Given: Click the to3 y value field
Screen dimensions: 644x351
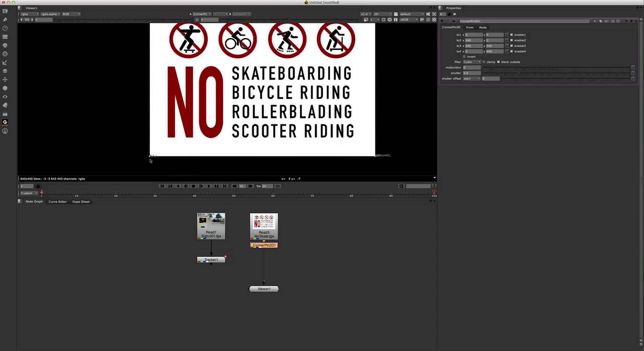Looking at the screenshot, I should 495,46.
